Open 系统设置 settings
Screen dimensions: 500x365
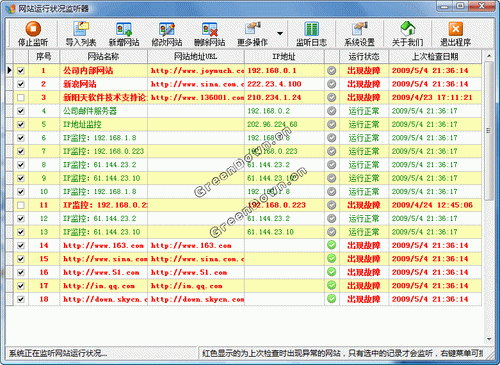(359, 34)
